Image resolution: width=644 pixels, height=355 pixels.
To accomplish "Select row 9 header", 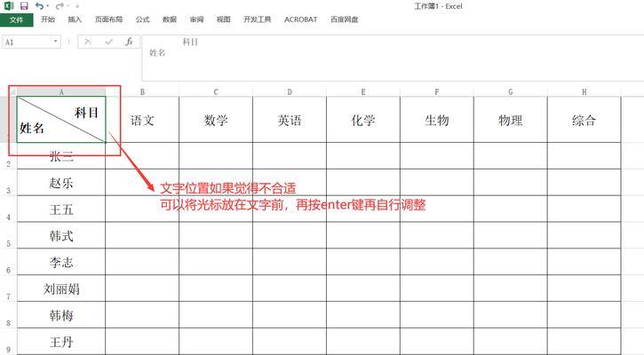I will 8,341.
